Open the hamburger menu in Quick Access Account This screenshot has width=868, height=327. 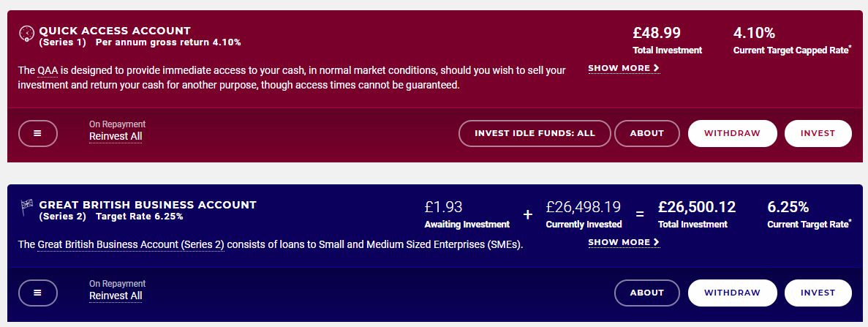pyautogui.click(x=37, y=134)
